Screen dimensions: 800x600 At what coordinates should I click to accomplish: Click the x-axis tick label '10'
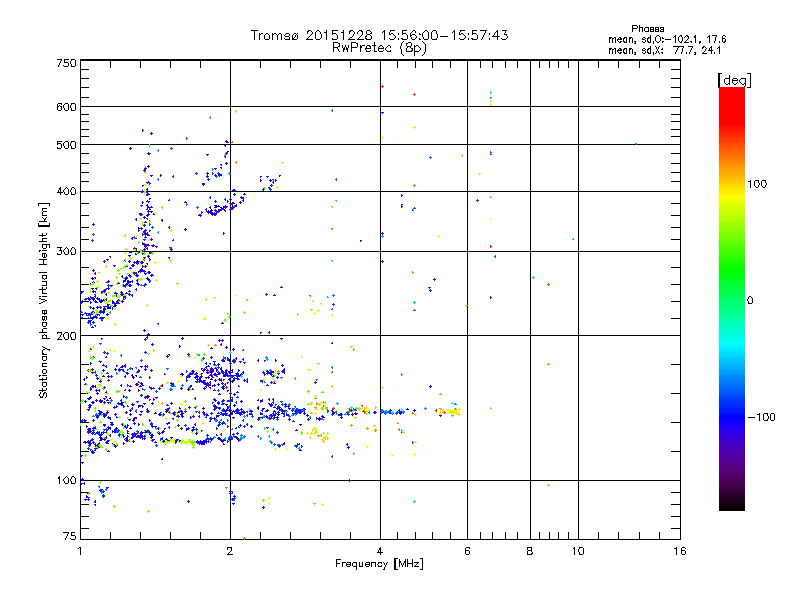click(578, 551)
